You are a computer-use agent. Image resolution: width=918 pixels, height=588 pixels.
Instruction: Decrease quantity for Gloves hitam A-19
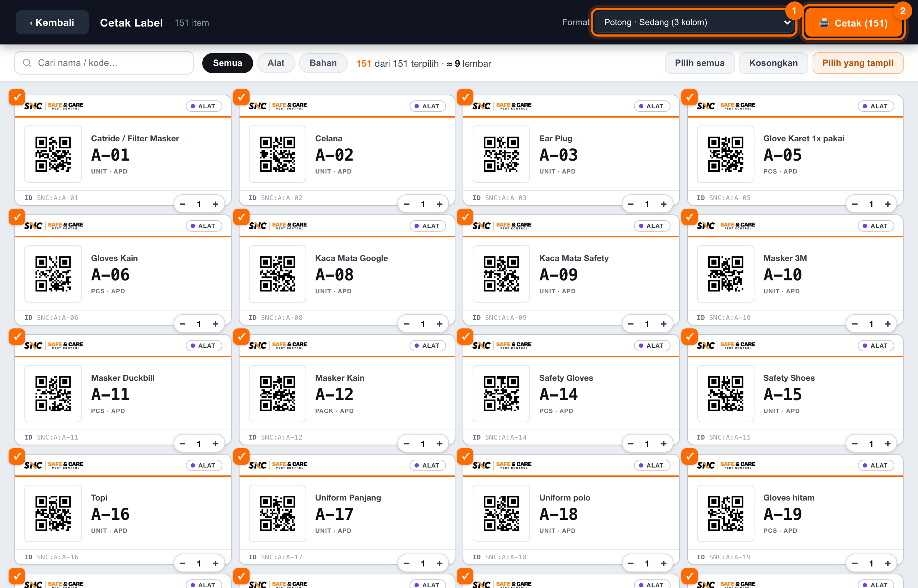coord(855,564)
